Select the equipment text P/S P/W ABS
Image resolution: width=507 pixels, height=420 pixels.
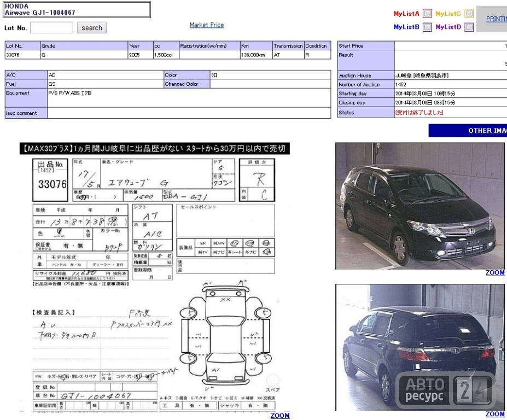point(70,93)
